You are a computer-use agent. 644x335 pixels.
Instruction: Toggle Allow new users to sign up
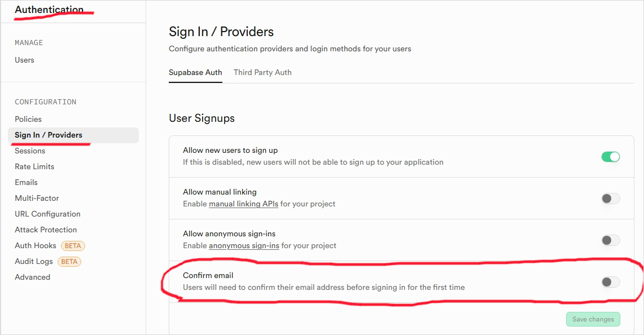[610, 157]
